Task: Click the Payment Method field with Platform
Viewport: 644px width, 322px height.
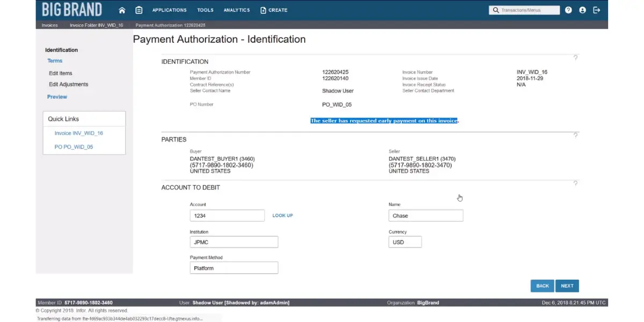Action: [234, 268]
